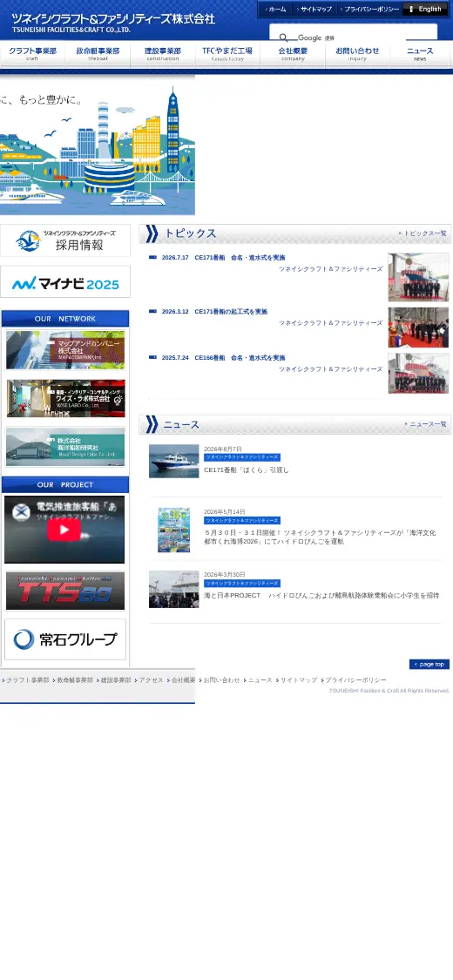Click the Google search magnifier icon
The width and height of the screenshot is (453, 980).
284,37
